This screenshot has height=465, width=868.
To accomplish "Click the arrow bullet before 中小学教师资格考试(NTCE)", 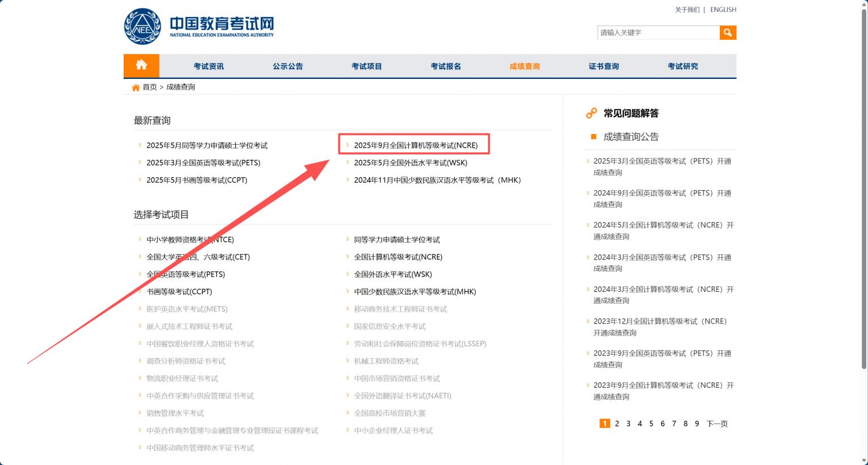I will pyautogui.click(x=140, y=240).
